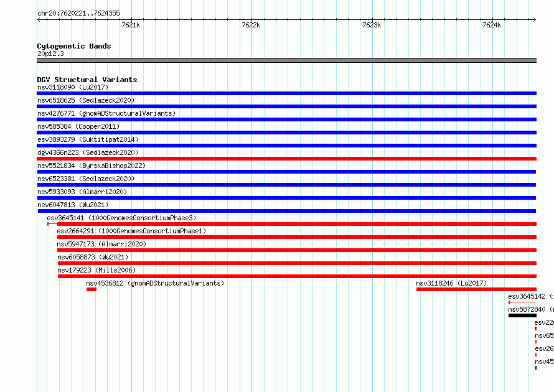The image size is (554, 392).
Task: Open the nsv5947173 (Almarri2020) label
Action: pos(101,244)
